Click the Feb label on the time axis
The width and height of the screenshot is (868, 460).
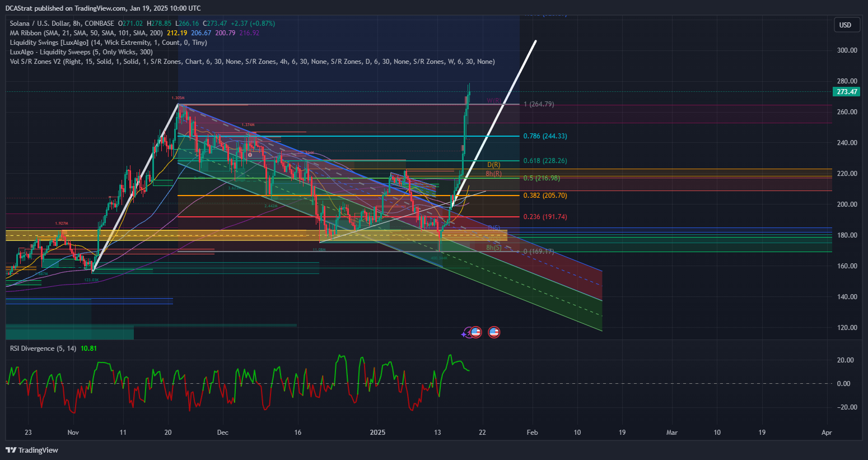533,433
